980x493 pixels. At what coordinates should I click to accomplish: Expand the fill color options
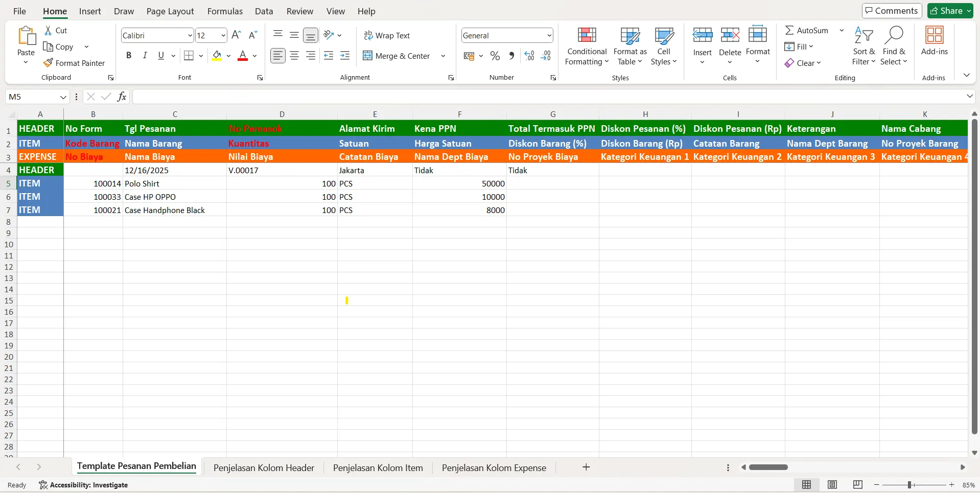pyautogui.click(x=228, y=56)
